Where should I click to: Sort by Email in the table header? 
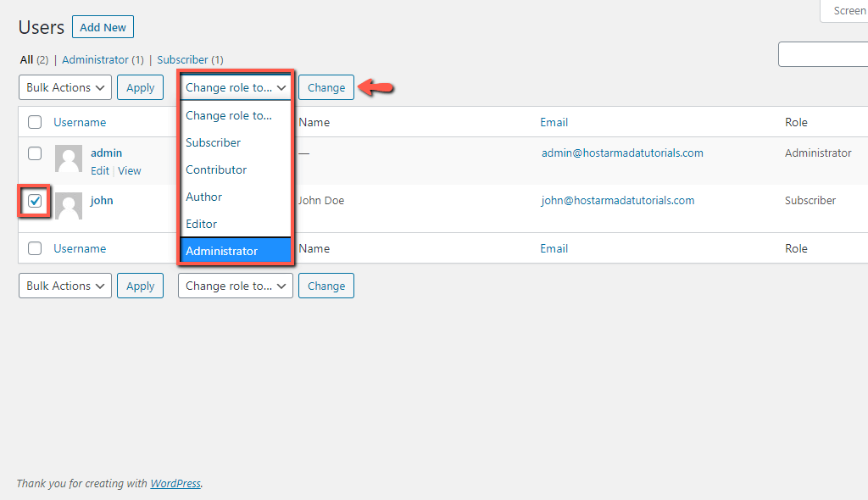[554, 122]
